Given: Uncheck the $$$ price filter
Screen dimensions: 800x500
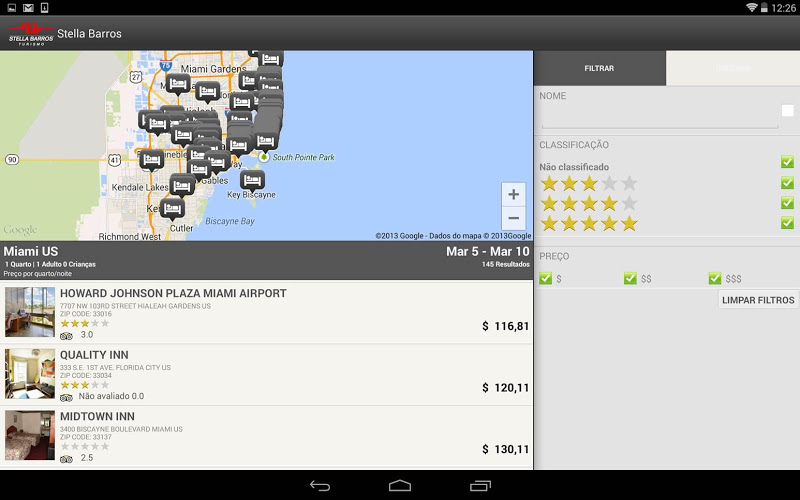Looking at the screenshot, I should [x=715, y=278].
